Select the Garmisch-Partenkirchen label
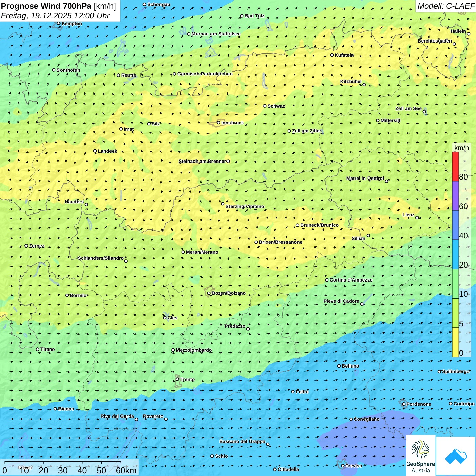The width and height of the screenshot is (476, 476). click(205, 74)
